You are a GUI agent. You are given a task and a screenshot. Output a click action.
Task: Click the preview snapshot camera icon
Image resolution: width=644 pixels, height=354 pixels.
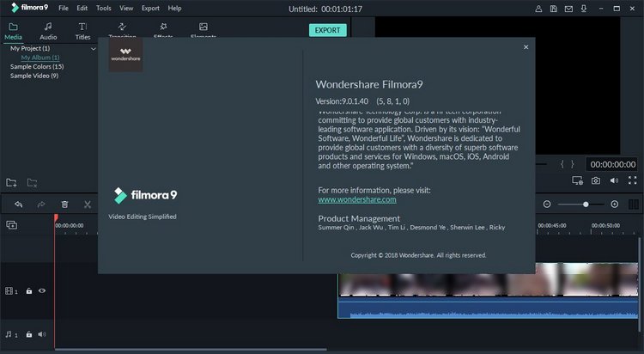(x=596, y=180)
